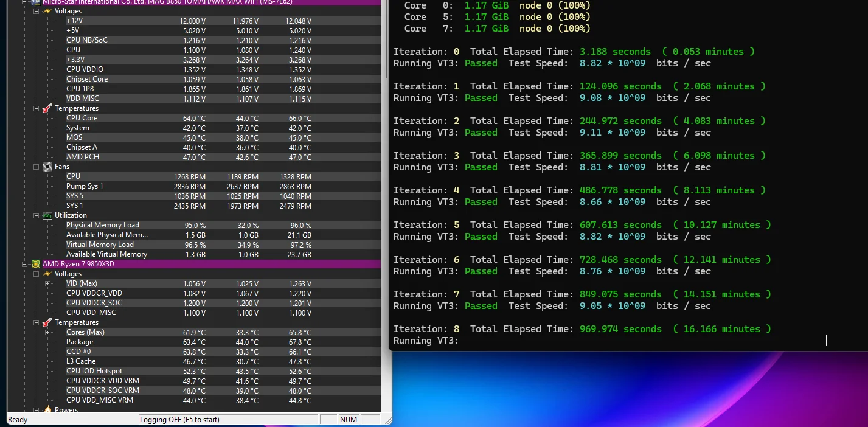Collapse the AMD Ryzen 7 9850X3D node
Viewport: 868px width, 427px height.
pos(26,264)
